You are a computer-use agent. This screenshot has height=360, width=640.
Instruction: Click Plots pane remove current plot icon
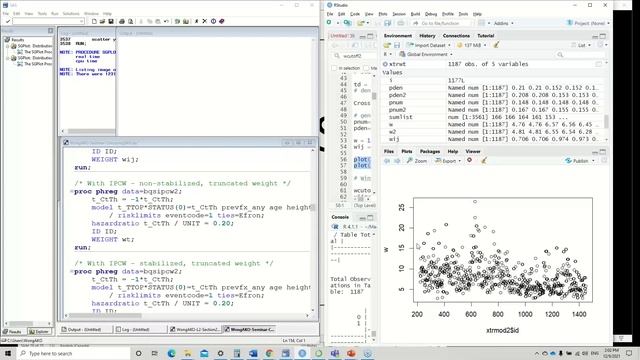pyautogui.click(x=469, y=160)
